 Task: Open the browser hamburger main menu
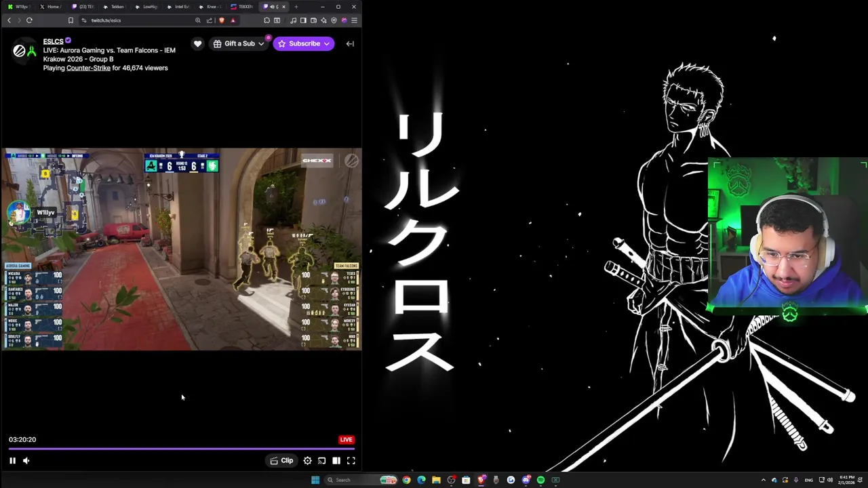pyautogui.click(x=354, y=20)
